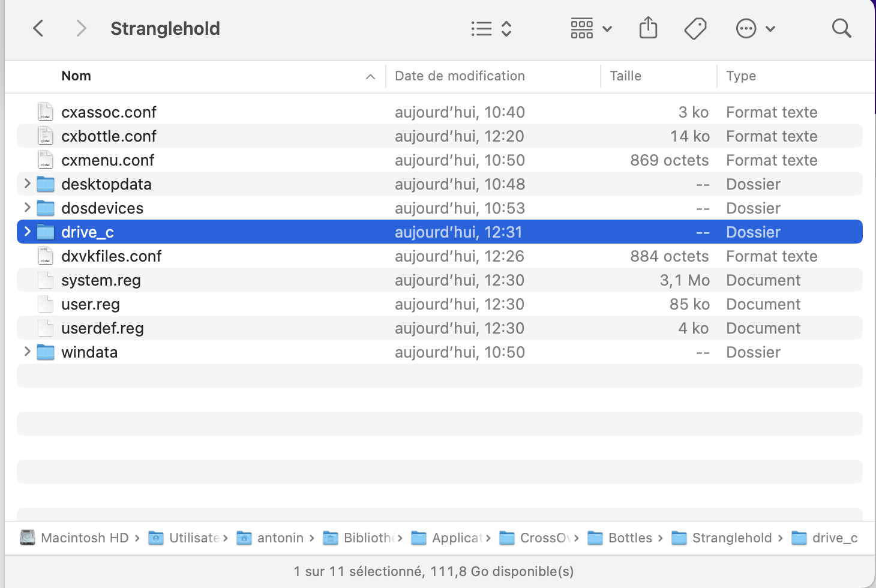Click the userdef.reg document icon
The image size is (876, 588).
46,328
